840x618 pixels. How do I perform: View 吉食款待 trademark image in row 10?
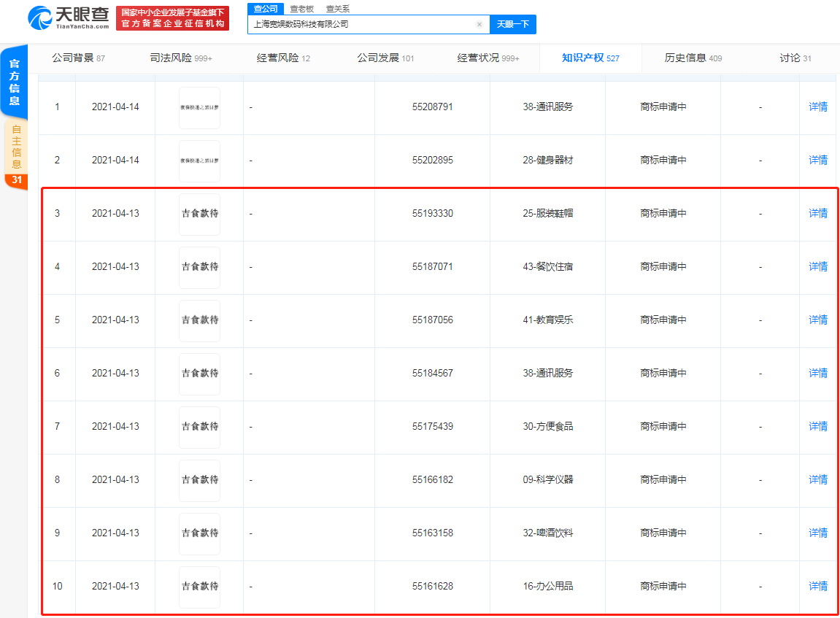point(199,587)
